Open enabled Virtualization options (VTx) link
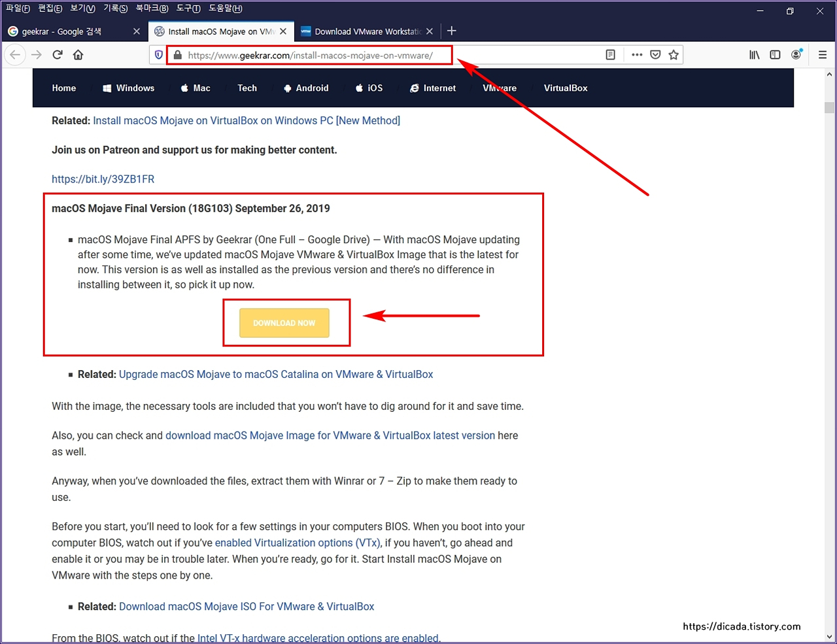Viewport: 837px width, 644px height. 298,543
